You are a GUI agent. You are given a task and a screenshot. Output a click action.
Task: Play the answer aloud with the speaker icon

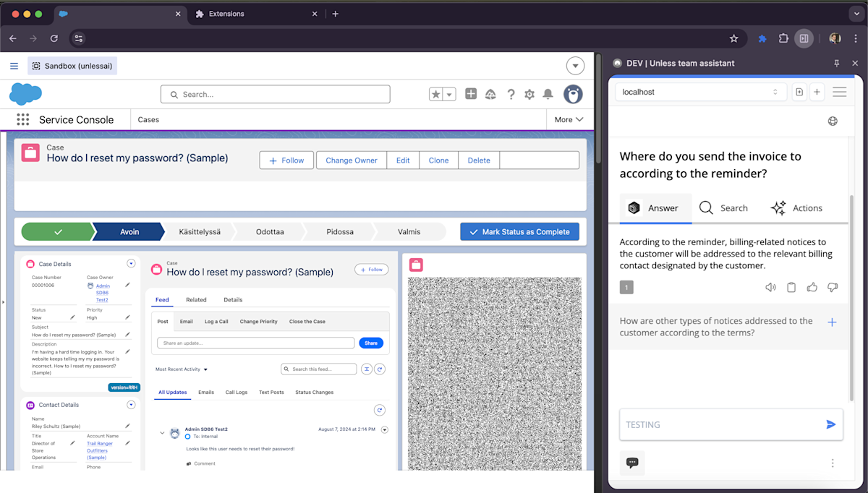click(x=770, y=286)
